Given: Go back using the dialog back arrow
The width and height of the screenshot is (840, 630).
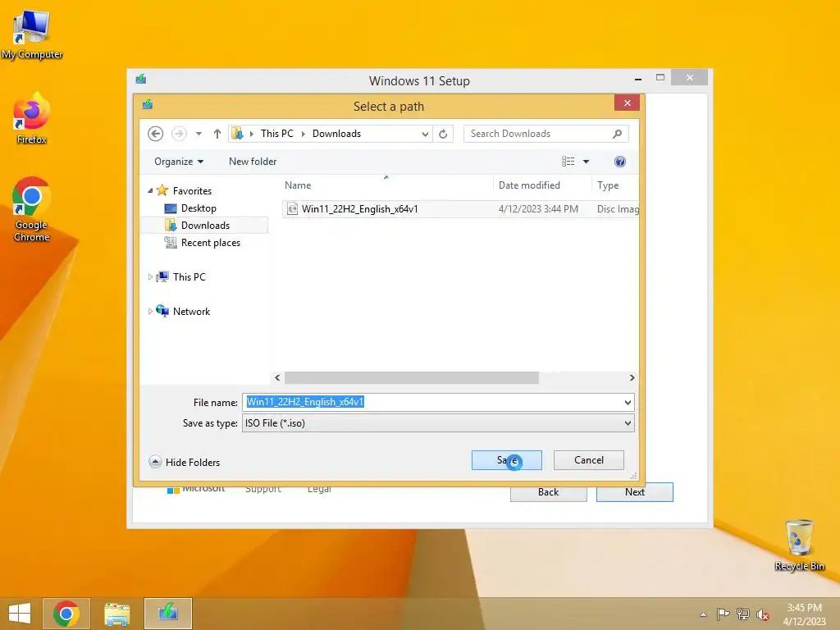Looking at the screenshot, I should [x=155, y=134].
